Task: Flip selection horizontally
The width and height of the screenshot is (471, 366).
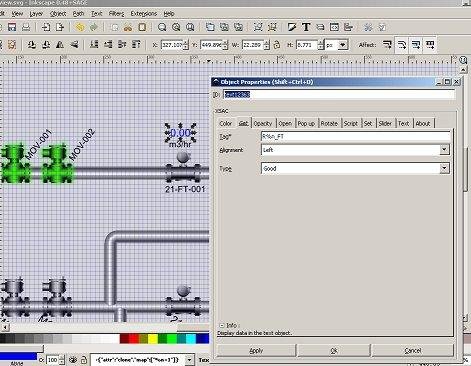Action: [x=60, y=45]
